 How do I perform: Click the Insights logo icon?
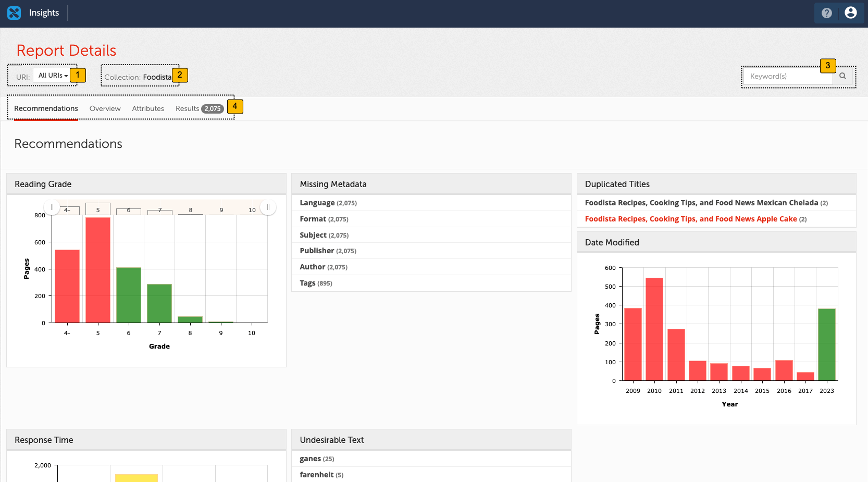point(13,13)
